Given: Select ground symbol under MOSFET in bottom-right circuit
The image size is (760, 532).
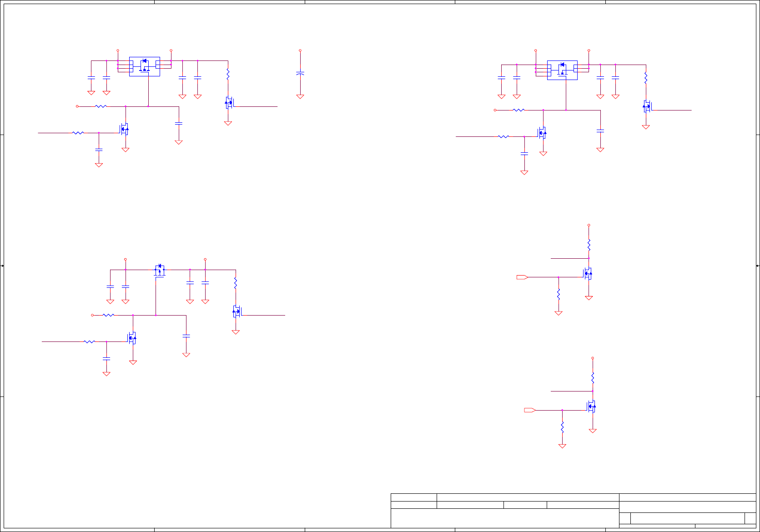Looking at the screenshot, I should pyautogui.click(x=593, y=431).
